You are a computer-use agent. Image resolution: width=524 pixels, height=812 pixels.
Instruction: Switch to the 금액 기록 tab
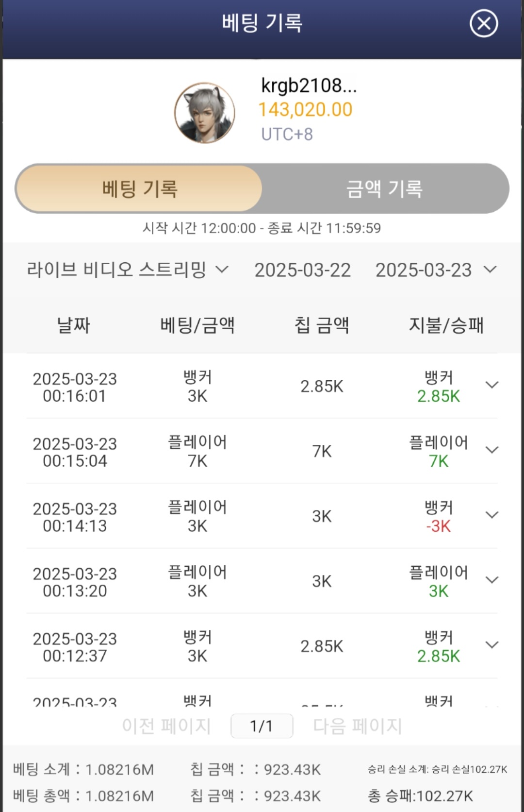coord(384,189)
